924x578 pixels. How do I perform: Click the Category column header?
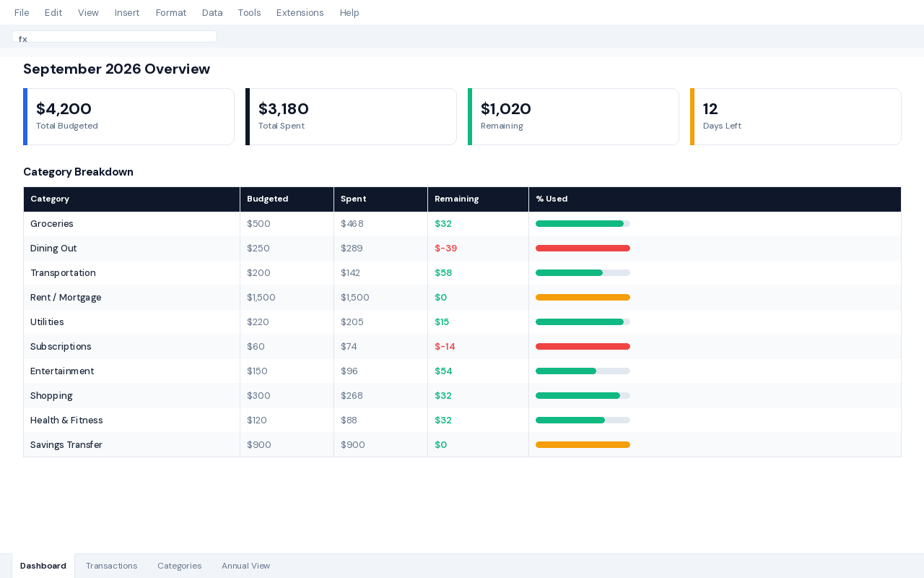[x=131, y=199]
